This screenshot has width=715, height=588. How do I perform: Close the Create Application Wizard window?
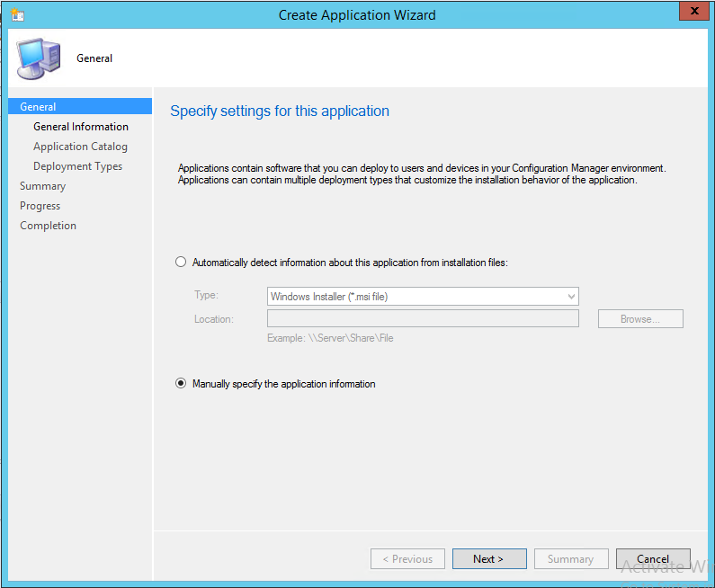[689, 13]
